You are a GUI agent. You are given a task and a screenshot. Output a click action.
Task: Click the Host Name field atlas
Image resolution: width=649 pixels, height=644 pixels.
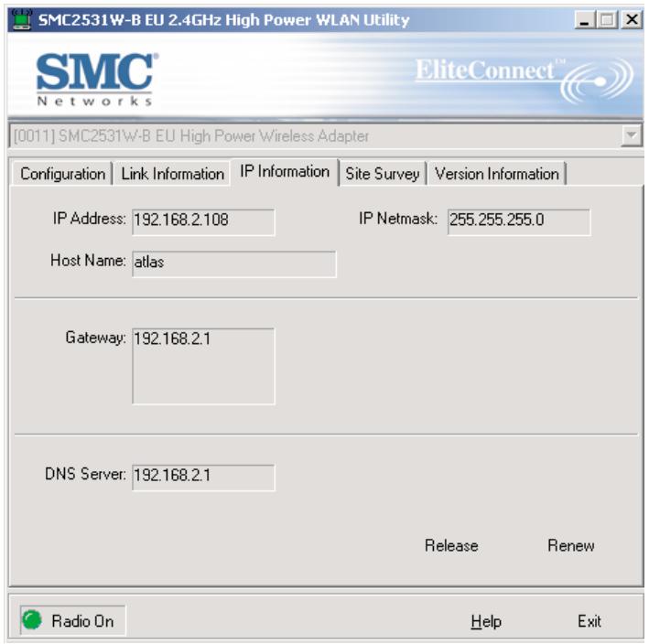pyautogui.click(x=233, y=263)
